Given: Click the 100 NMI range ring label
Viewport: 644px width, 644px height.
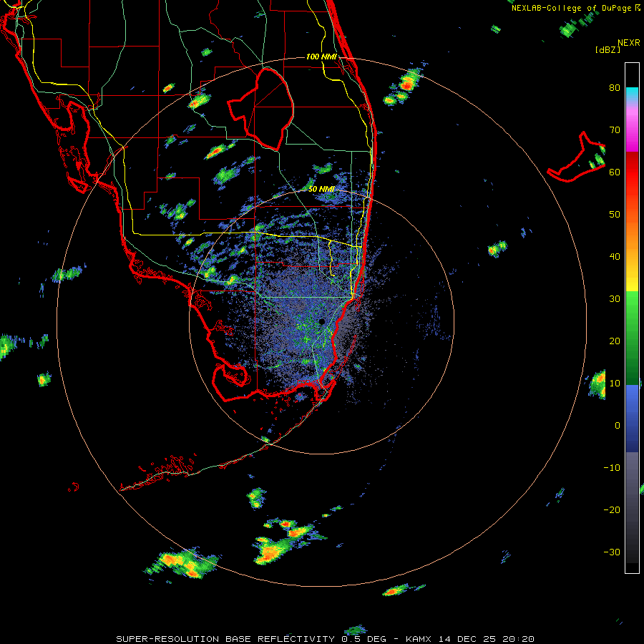Looking at the screenshot, I should (x=321, y=57).
